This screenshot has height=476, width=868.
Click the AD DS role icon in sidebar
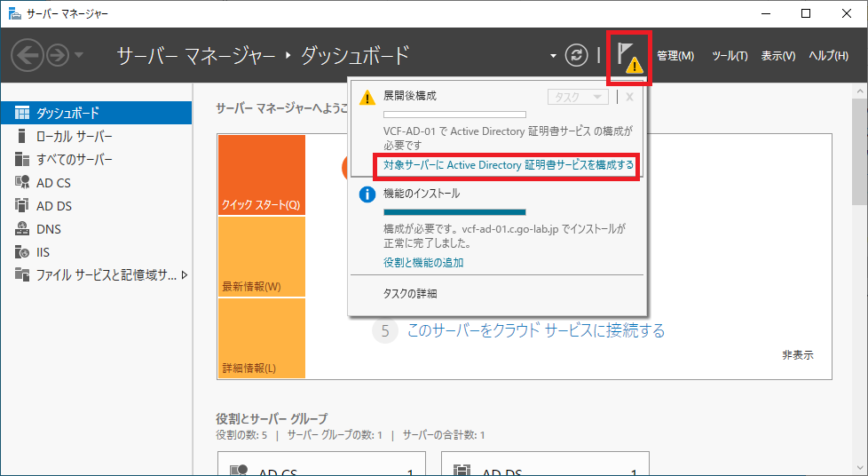tap(21, 205)
